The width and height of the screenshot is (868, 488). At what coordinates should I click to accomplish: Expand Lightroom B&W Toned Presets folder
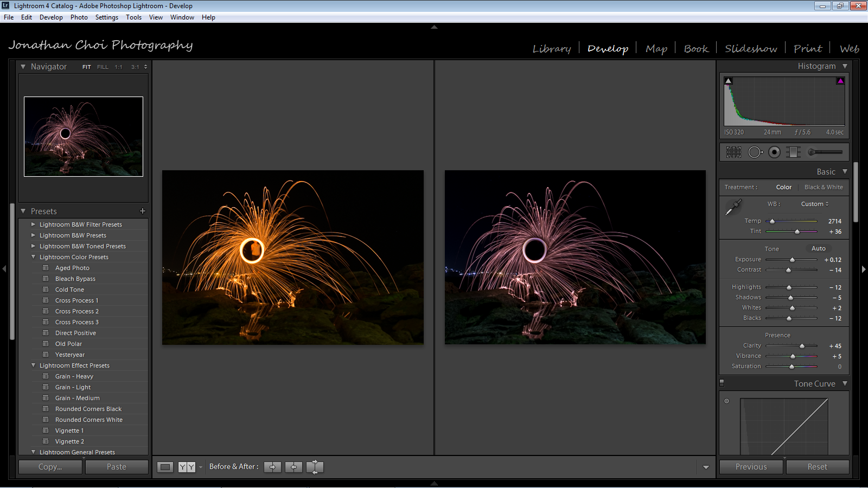coord(33,246)
